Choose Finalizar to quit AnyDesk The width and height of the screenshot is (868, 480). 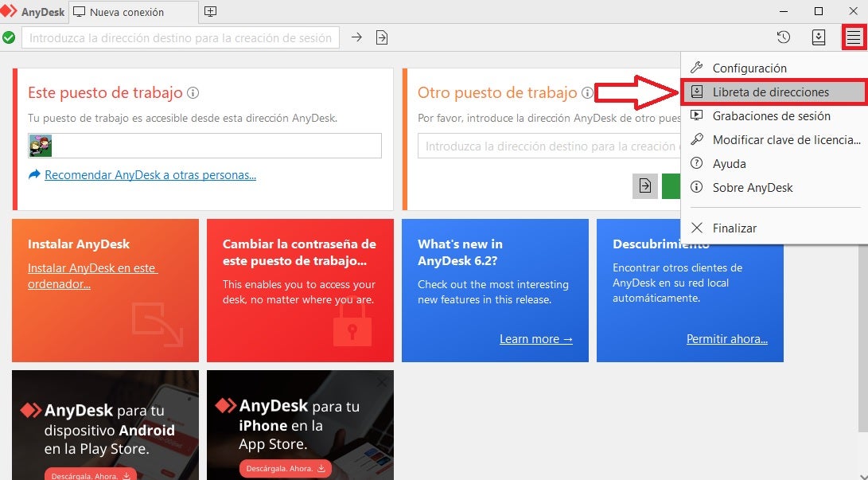tap(773, 228)
